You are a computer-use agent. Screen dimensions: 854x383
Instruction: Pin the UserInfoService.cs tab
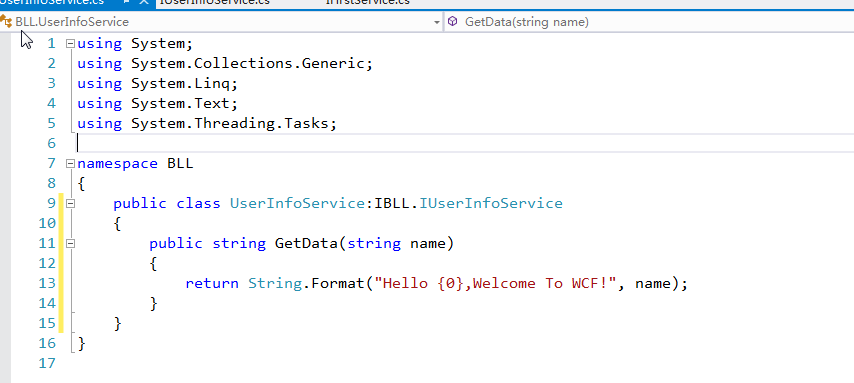[x=126, y=2]
